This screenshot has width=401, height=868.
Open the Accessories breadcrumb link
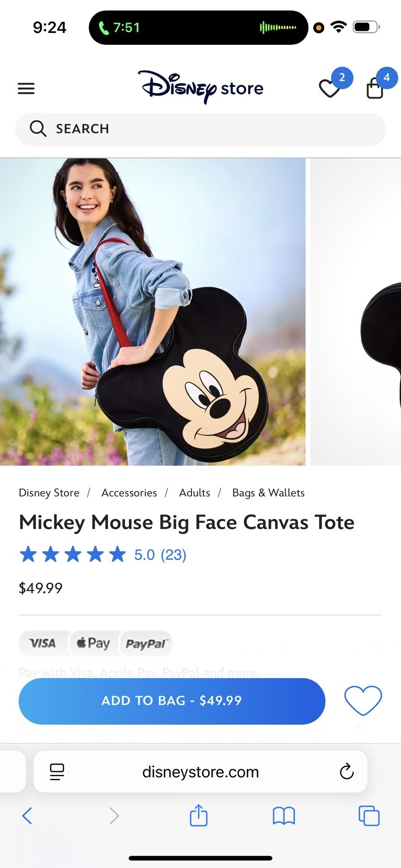(129, 493)
